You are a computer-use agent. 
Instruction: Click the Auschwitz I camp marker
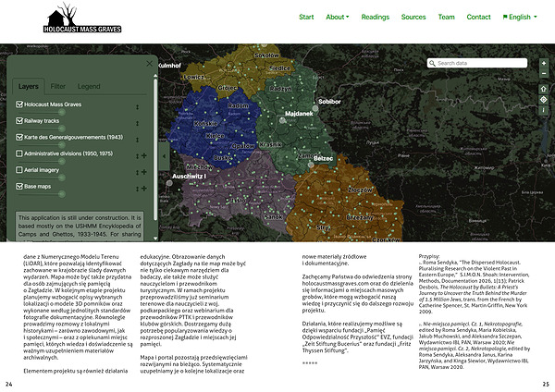[169, 183]
